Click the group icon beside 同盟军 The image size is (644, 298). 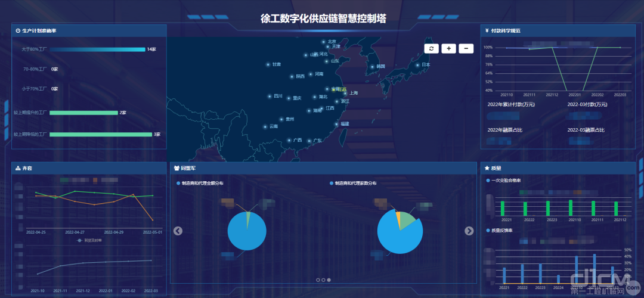[177, 168]
